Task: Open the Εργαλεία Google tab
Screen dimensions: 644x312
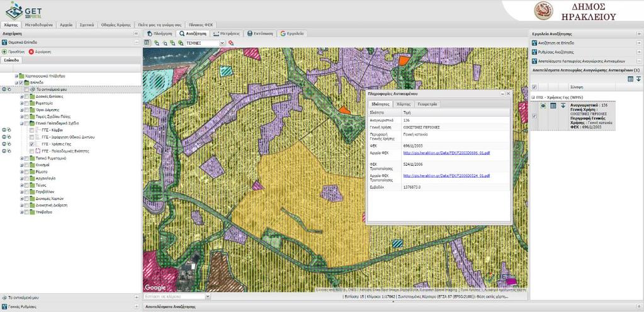Action: pyautogui.click(x=292, y=33)
